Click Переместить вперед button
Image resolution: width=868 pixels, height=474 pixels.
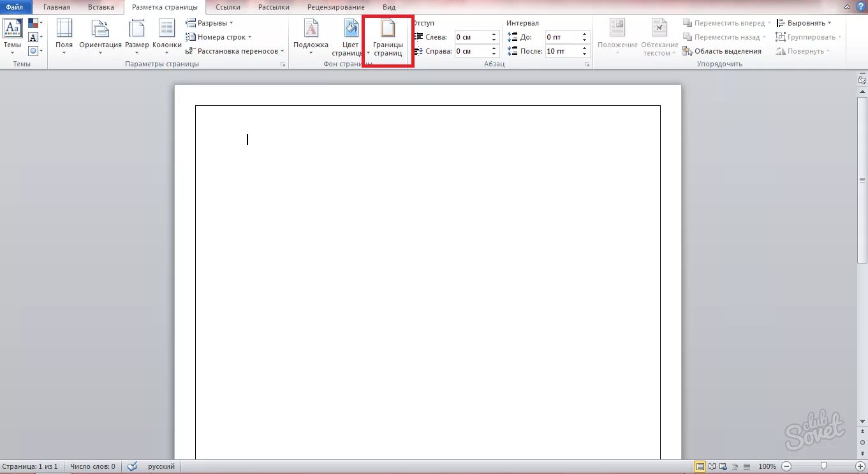click(726, 23)
